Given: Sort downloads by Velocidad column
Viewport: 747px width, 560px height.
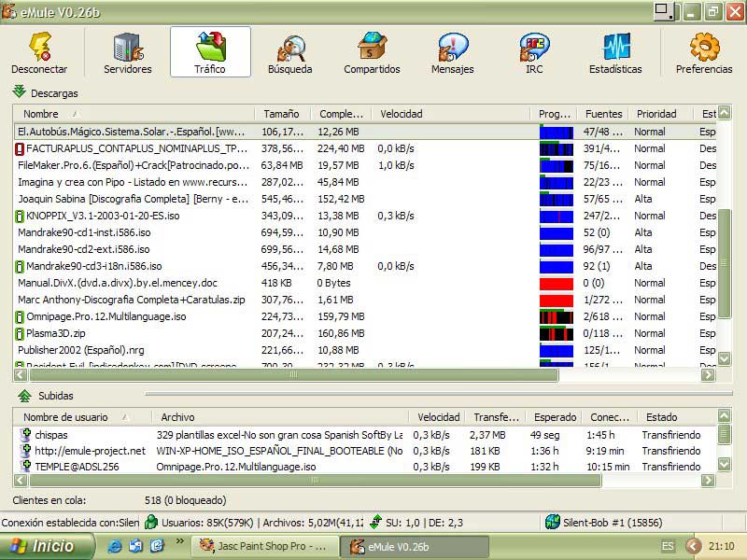Looking at the screenshot, I should [451, 114].
